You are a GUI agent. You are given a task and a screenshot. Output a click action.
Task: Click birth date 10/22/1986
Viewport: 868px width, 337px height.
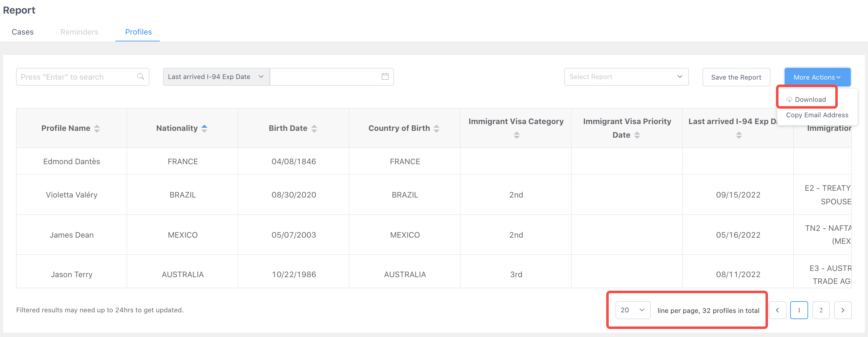[x=294, y=275]
